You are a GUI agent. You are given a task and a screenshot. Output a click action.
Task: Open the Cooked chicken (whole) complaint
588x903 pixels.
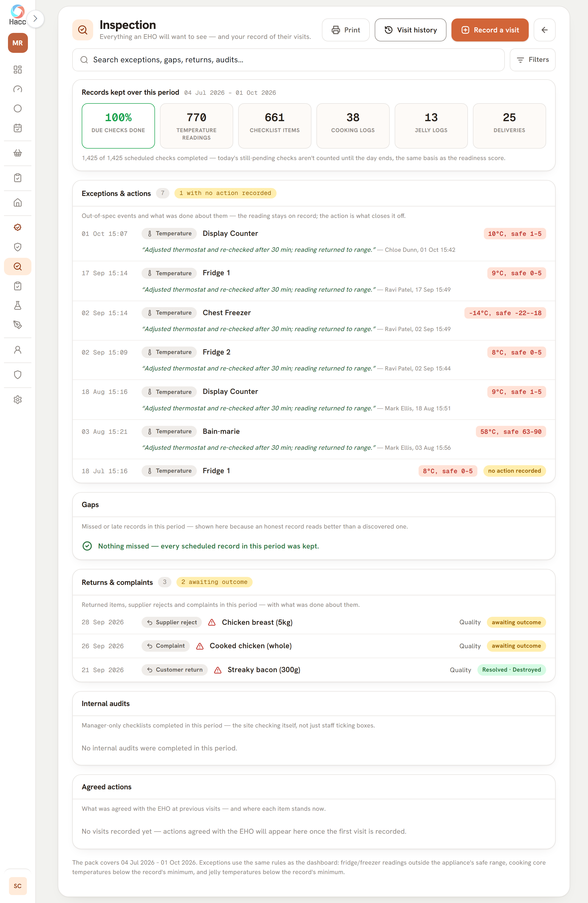tap(313, 646)
